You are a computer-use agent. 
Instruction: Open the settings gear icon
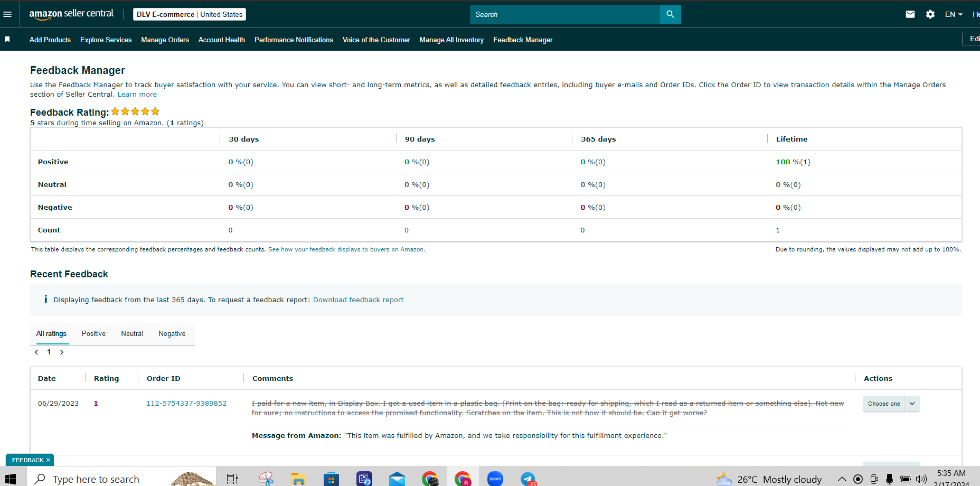coord(930,14)
